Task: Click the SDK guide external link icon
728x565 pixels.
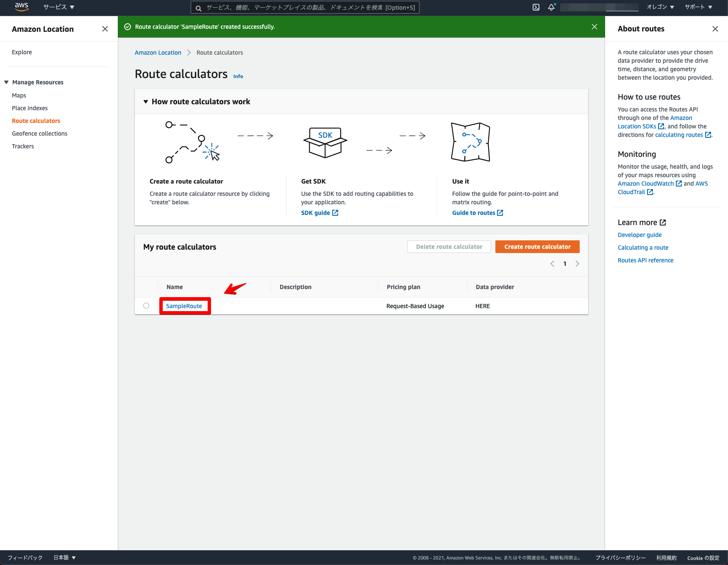Action: (x=335, y=212)
